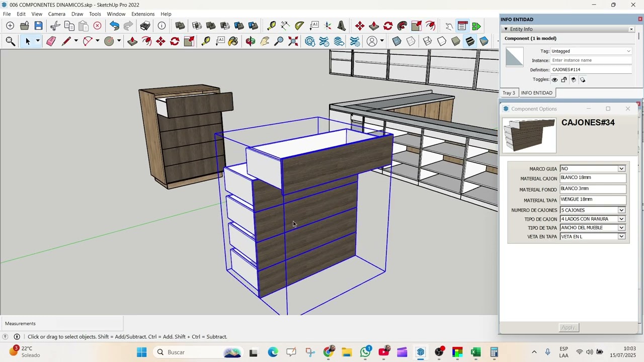Open the WhatsApp taskbar icon

[366, 352]
